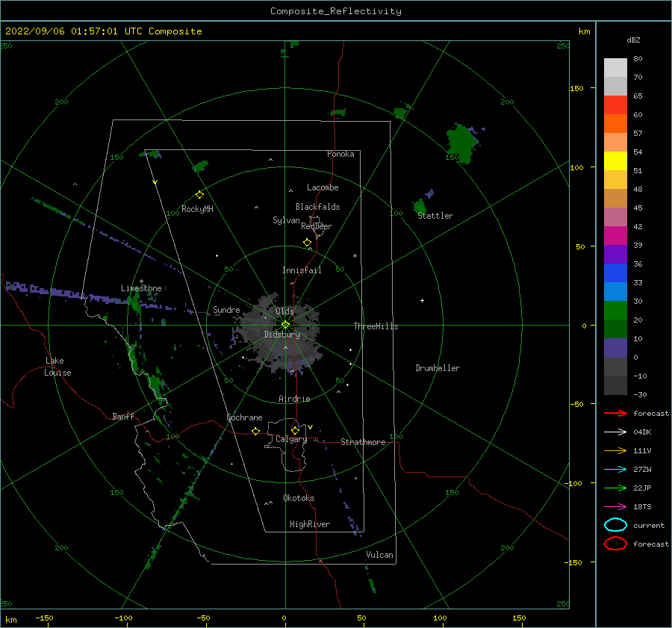
Task: Click the RedDeer city label
Action: tap(317, 226)
